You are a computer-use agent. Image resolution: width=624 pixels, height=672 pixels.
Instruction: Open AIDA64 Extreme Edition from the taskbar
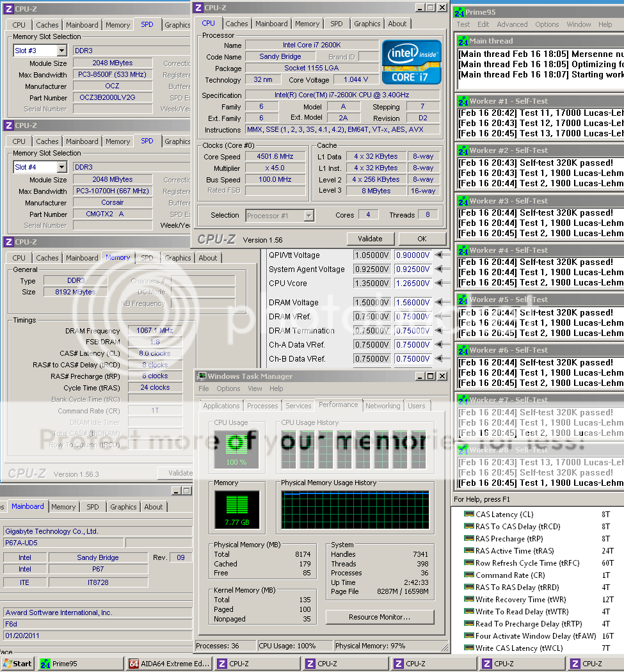pos(169,664)
